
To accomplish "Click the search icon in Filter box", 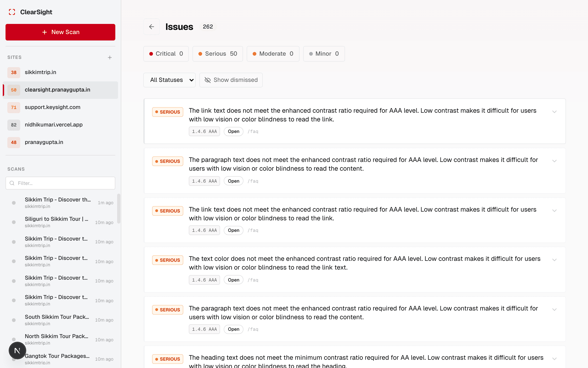I will coord(12,183).
